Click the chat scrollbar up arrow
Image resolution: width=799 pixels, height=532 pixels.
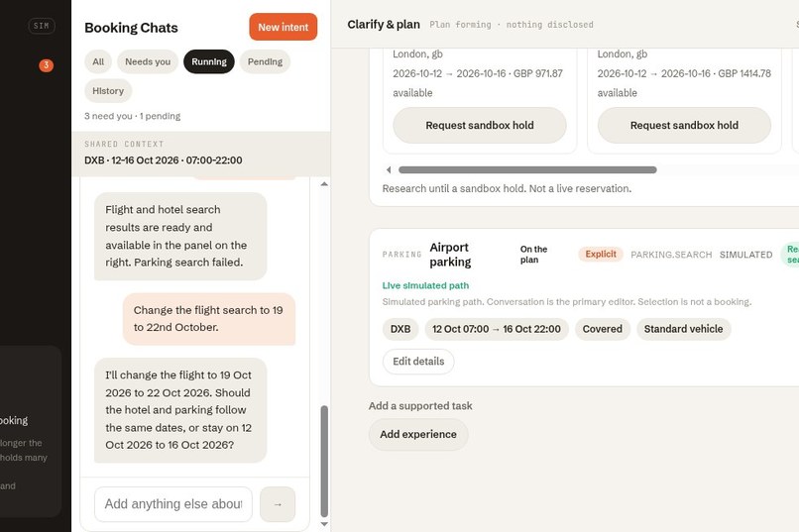[x=324, y=184]
